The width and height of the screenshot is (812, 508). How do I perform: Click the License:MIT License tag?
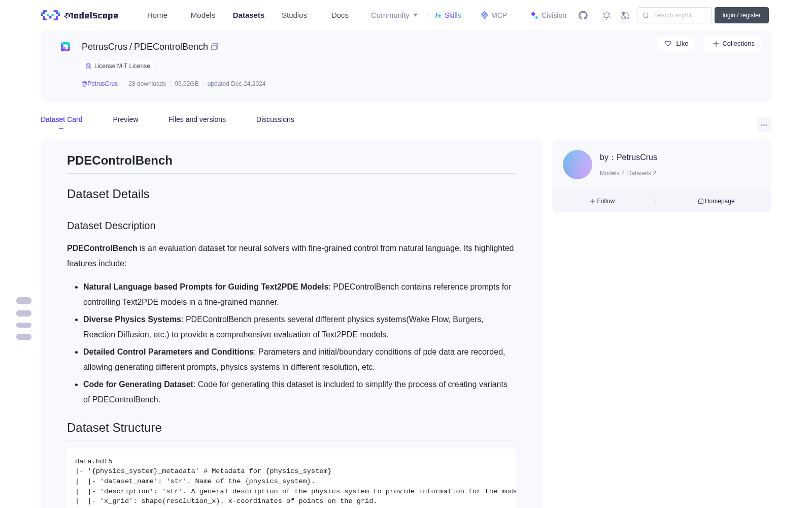tap(117, 66)
